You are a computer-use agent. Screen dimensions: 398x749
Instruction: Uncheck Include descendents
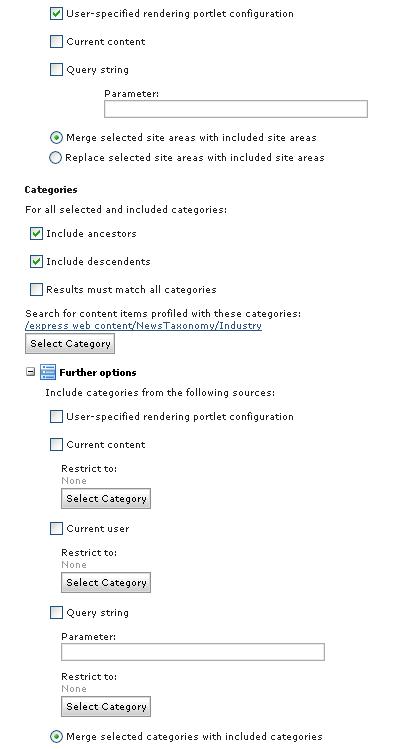36,262
